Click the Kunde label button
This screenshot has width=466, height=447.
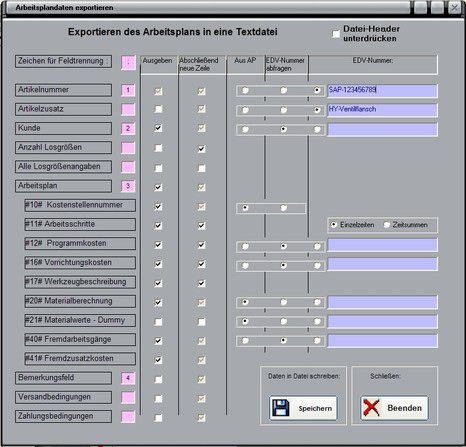63,128
